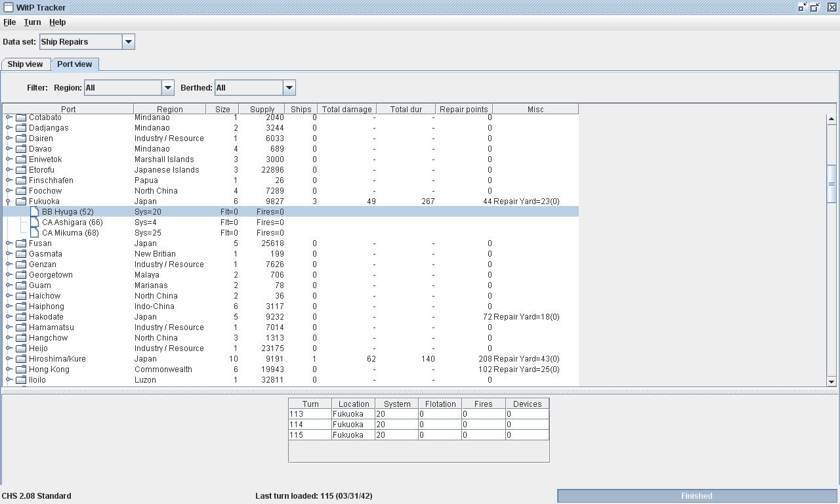The height and width of the screenshot is (504, 840).
Task: Select the CA Ashigara ship document icon
Action: coord(35,222)
